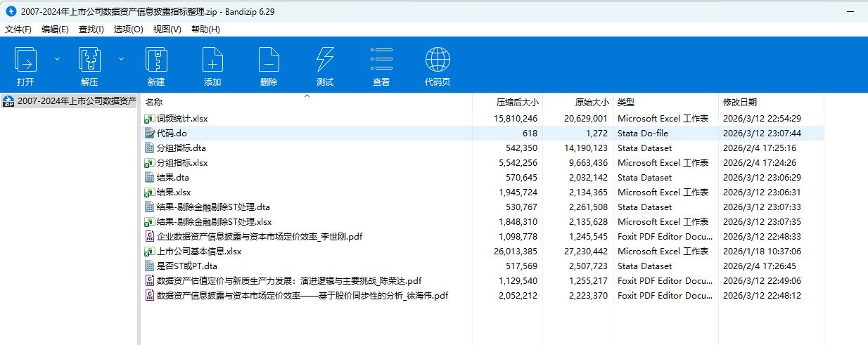Sort by the 压缩后大小 column header

tap(518, 103)
